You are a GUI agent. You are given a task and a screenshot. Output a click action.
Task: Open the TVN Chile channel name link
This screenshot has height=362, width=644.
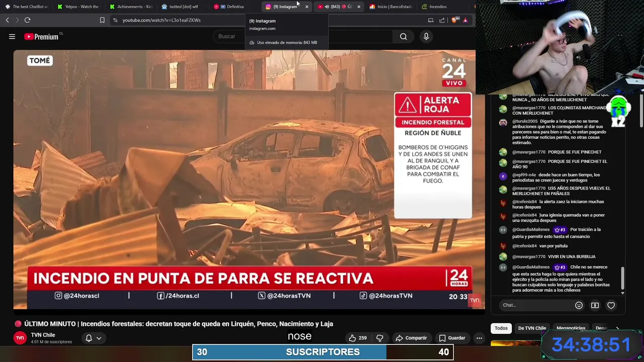tap(43, 335)
